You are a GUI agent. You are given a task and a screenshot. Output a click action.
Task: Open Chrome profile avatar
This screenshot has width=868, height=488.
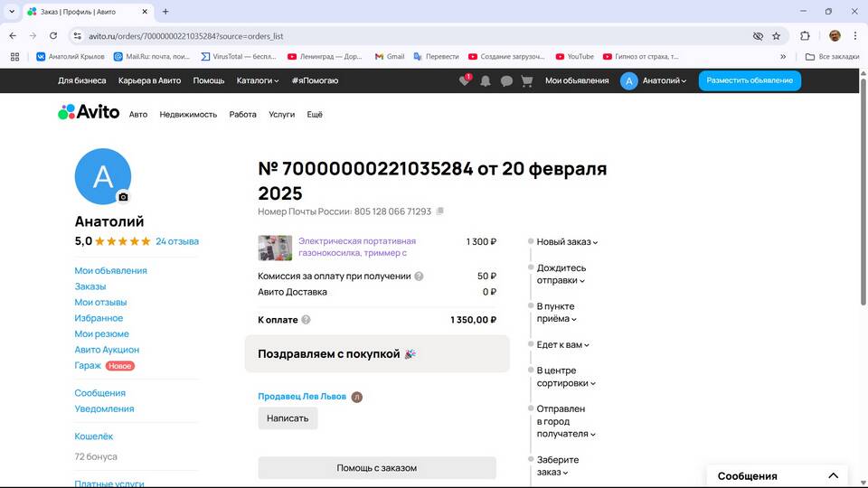pyautogui.click(x=835, y=36)
